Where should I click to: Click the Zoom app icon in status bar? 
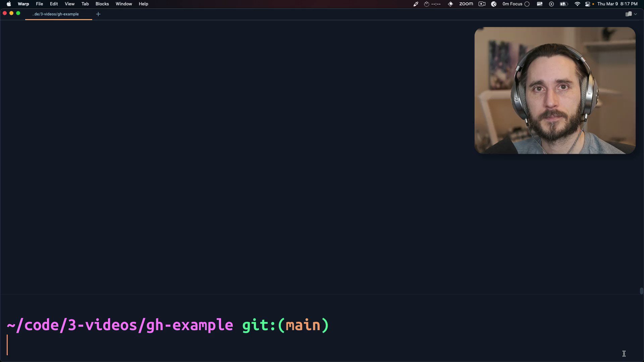tap(466, 4)
